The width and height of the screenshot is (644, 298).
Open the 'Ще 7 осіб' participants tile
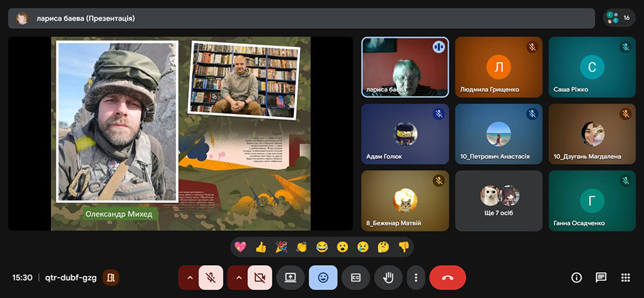coord(498,201)
